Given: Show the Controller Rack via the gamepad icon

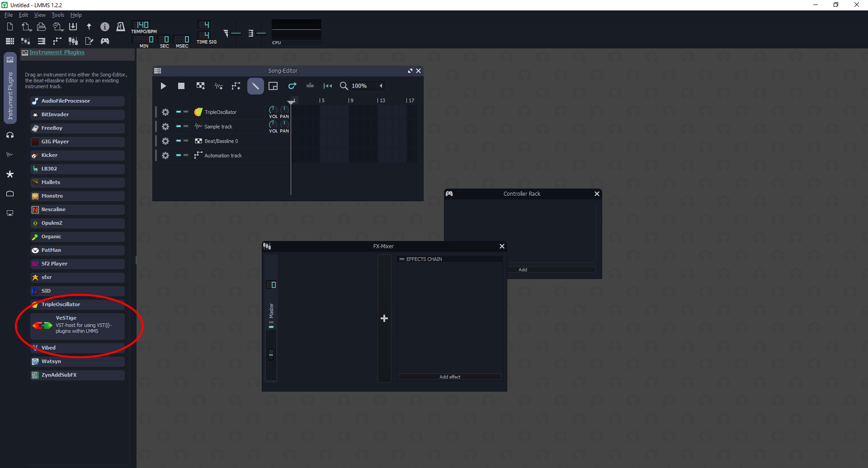Looking at the screenshot, I should pyautogui.click(x=105, y=41).
